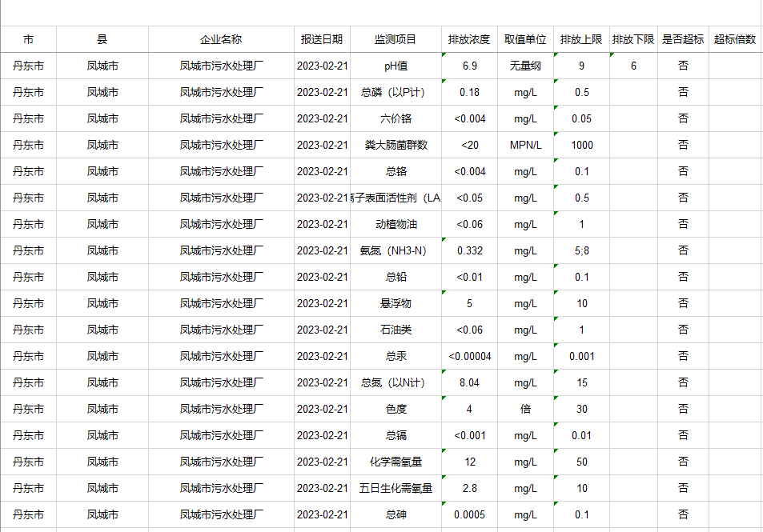The image size is (763, 532).
Task: Select the 0.01 upper limit cell
Action: pyautogui.click(x=581, y=436)
